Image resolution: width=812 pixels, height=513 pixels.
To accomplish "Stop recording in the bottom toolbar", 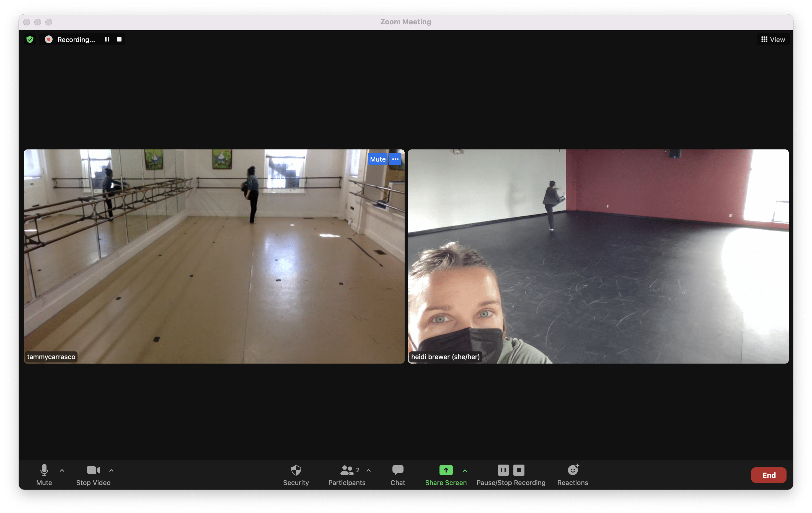I will 519,470.
